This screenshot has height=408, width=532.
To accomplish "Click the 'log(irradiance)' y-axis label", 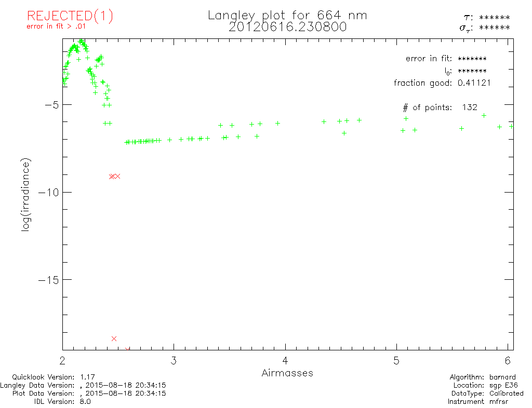I will tap(26, 194).
